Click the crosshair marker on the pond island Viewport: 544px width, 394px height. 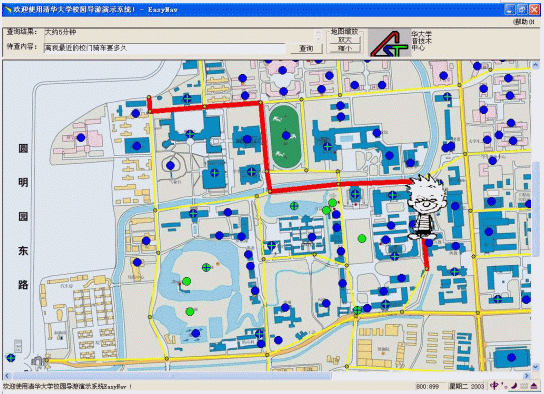point(206,267)
